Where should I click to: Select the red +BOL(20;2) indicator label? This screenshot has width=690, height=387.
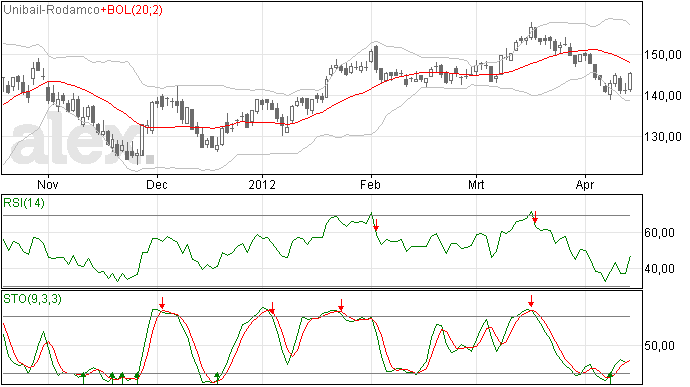pos(132,10)
